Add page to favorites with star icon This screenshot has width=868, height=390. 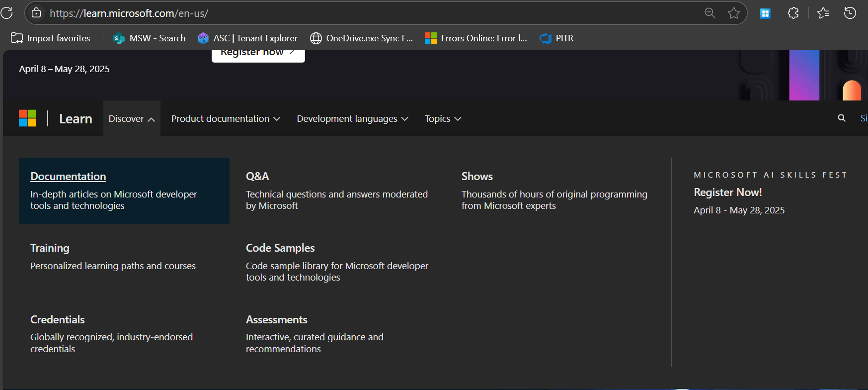tap(734, 13)
